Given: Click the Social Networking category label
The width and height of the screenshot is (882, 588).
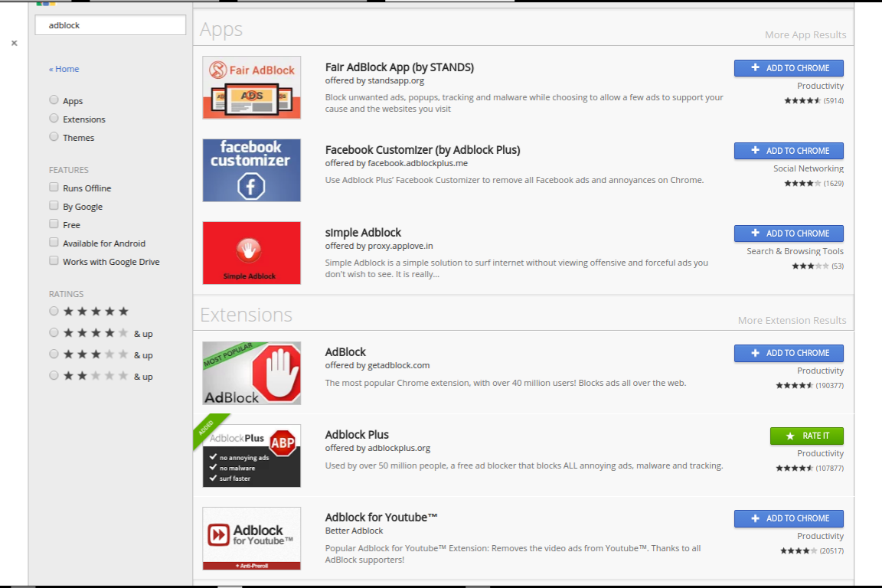Looking at the screenshot, I should pyautogui.click(x=808, y=168).
